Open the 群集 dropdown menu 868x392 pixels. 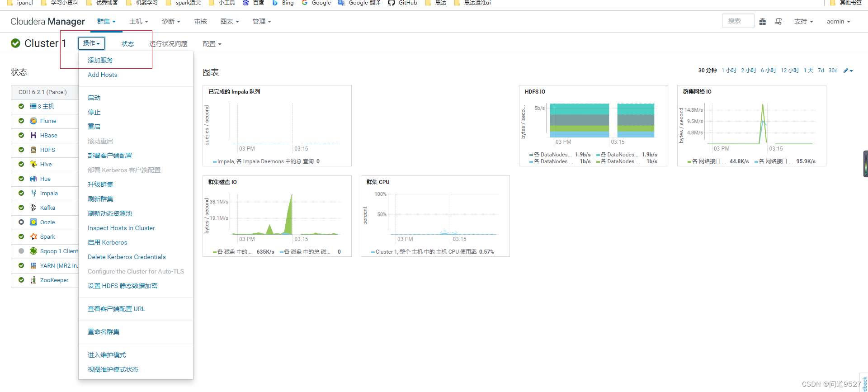point(106,21)
